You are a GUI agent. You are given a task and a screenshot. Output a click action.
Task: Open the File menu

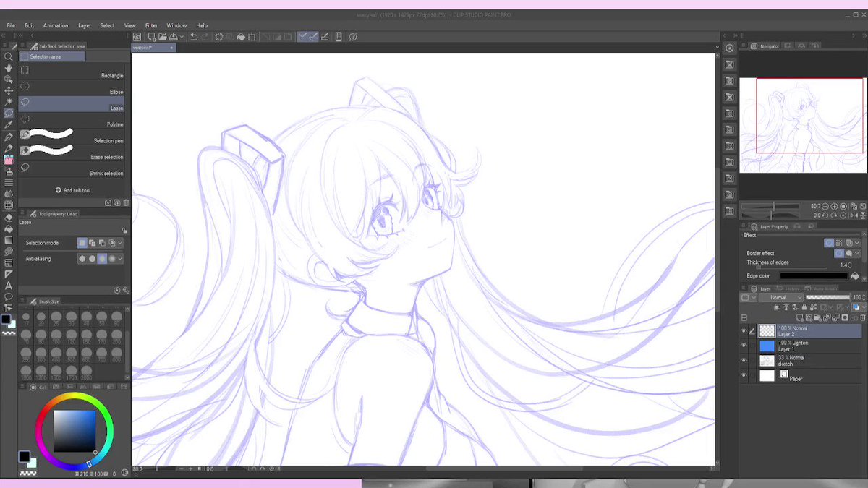(x=11, y=25)
